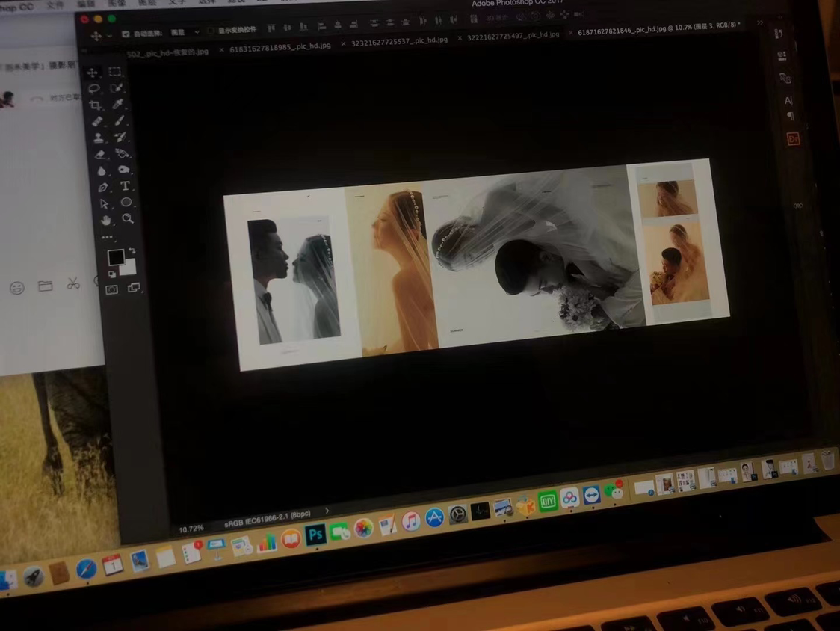Switch to the 502_.pic_hd recovered tab
This screenshot has height=631, width=840.
pos(167,53)
